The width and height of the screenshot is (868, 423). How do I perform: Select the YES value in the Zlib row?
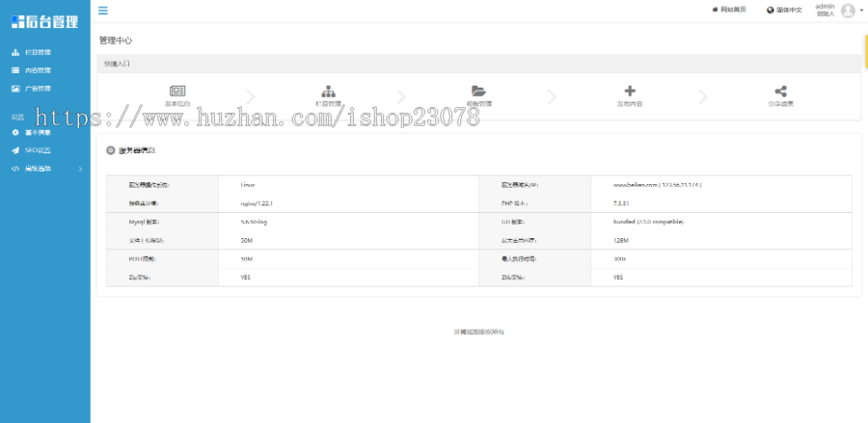618,278
